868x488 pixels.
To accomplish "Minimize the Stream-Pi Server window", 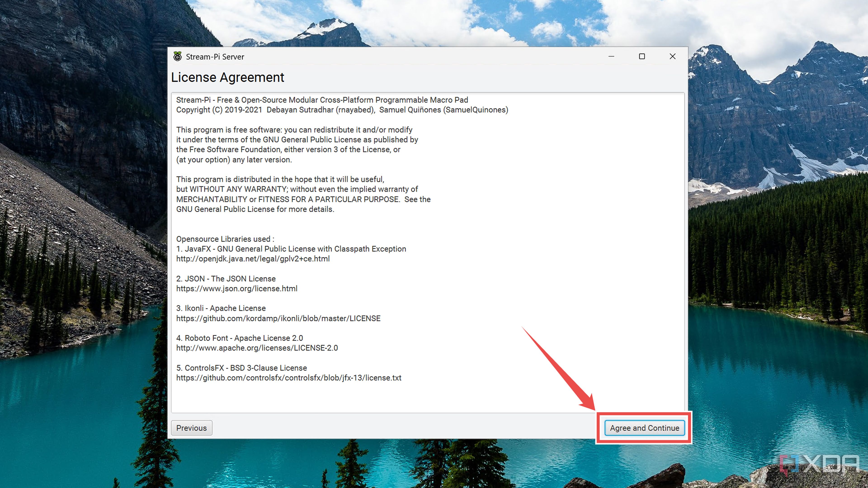I will click(x=611, y=56).
